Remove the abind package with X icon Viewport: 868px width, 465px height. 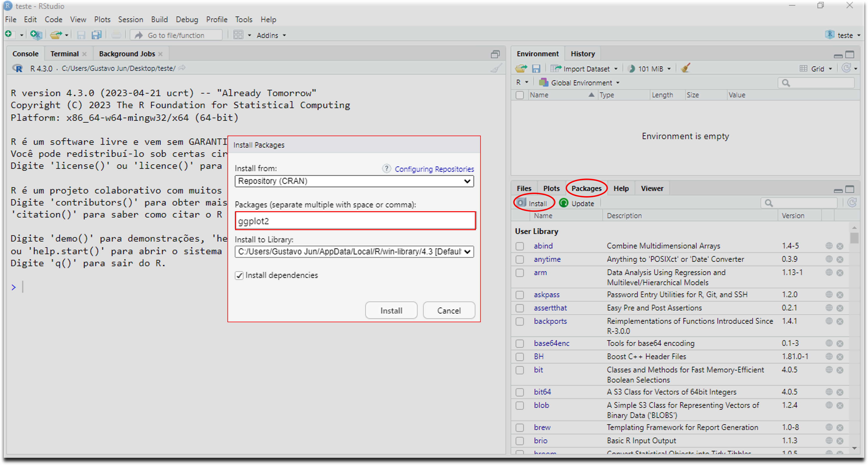tap(840, 246)
